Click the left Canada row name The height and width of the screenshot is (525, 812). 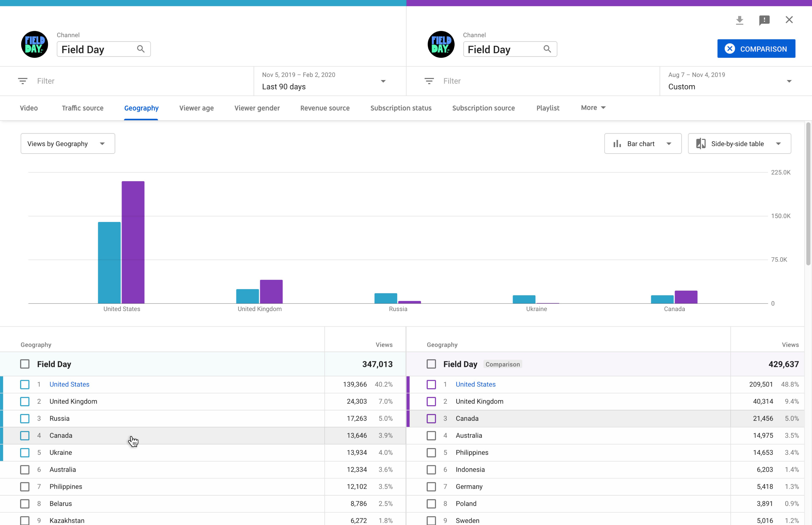coord(61,436)
